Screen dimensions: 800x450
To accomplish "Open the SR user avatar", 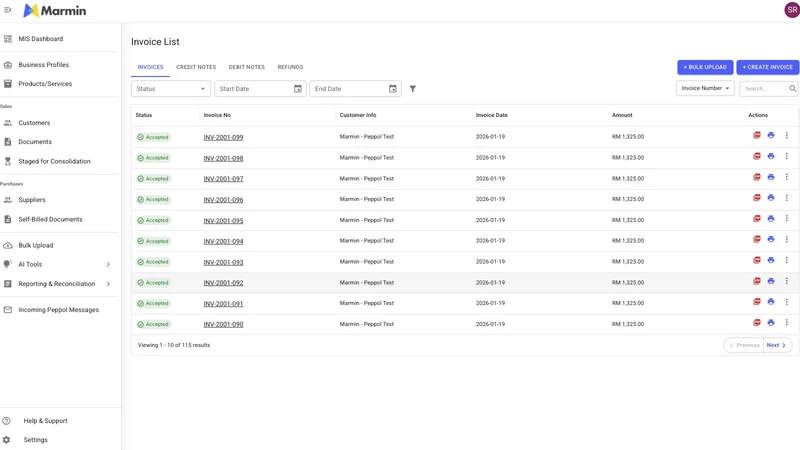I will (x=792, y=10).
